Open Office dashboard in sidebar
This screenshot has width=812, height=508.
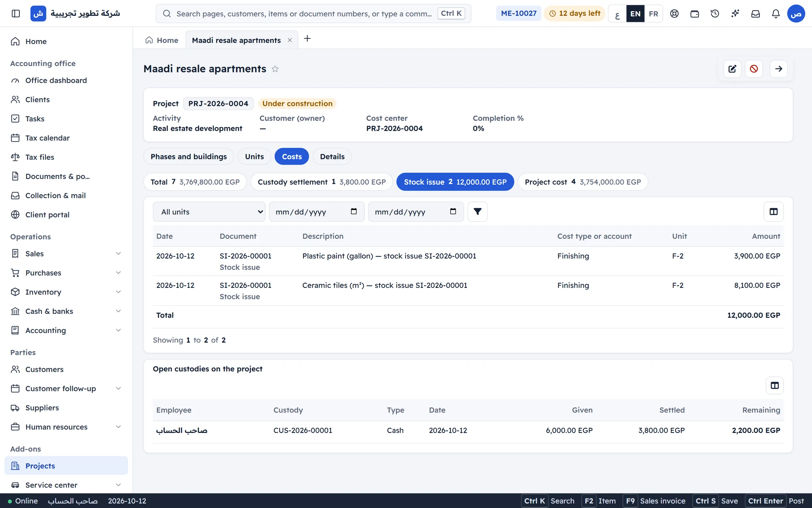point(66,80)
